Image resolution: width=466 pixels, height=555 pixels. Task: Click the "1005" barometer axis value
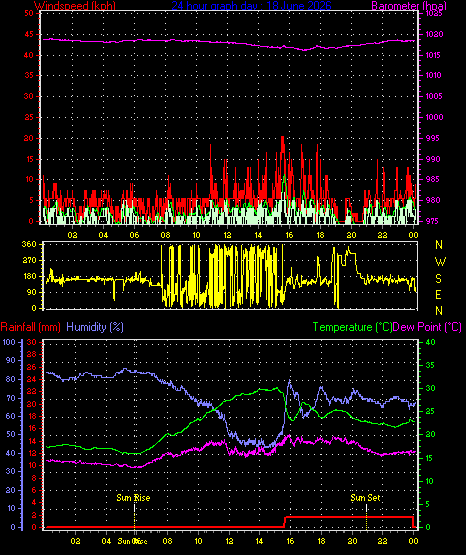(434, 96)
